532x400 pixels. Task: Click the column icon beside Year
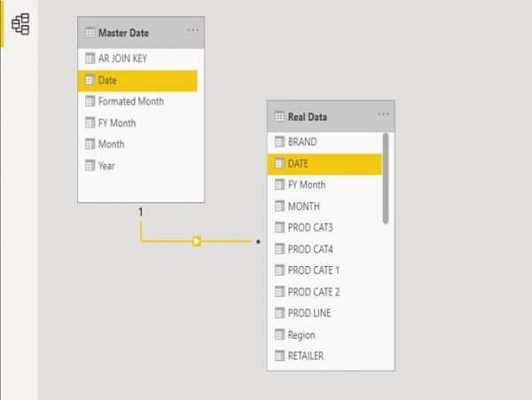(x=90, y=166)
